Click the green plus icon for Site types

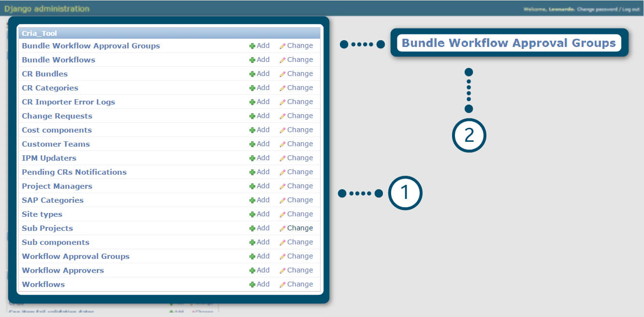pyautogui.click(x=252, y=214)
